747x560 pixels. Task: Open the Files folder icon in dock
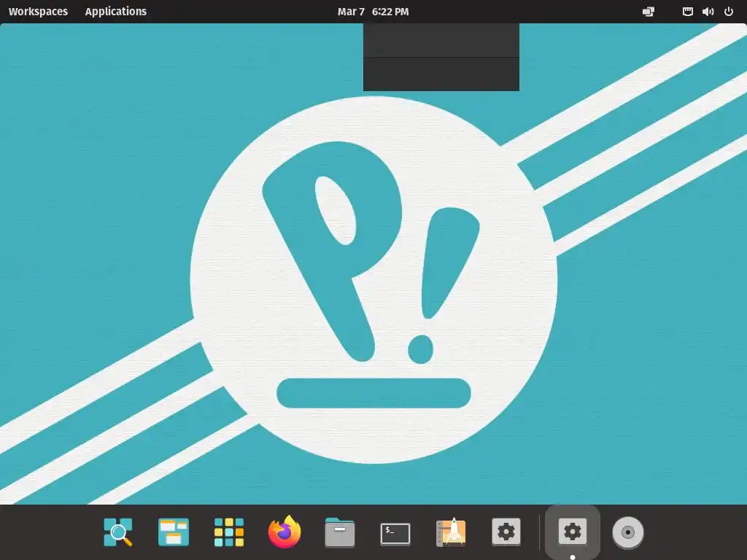tap(340, 532)
